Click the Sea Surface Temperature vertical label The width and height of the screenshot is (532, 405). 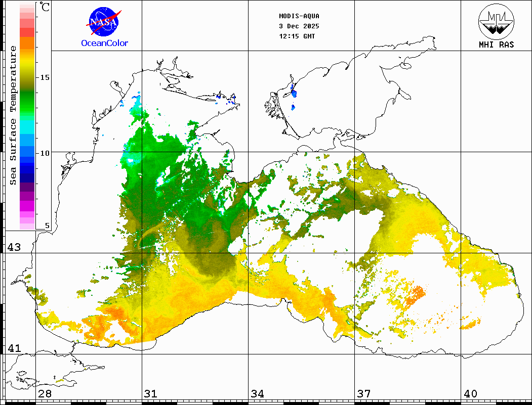pos(13,115)
